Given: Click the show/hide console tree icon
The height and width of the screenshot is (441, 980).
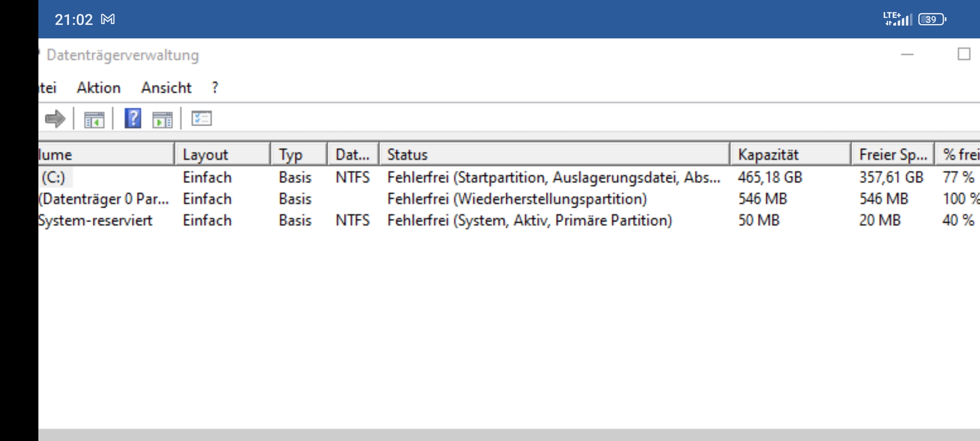Looking at the screenshot, I should pos(94,119).
